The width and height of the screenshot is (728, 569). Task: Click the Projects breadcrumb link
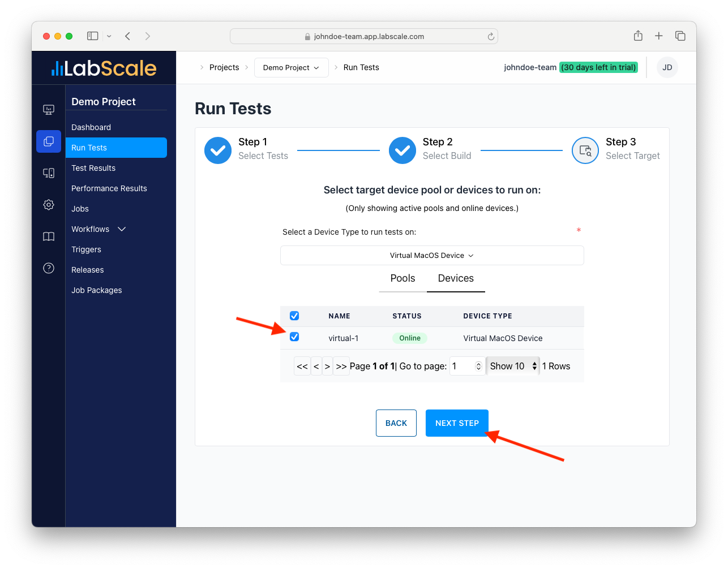tap(224, 67)
